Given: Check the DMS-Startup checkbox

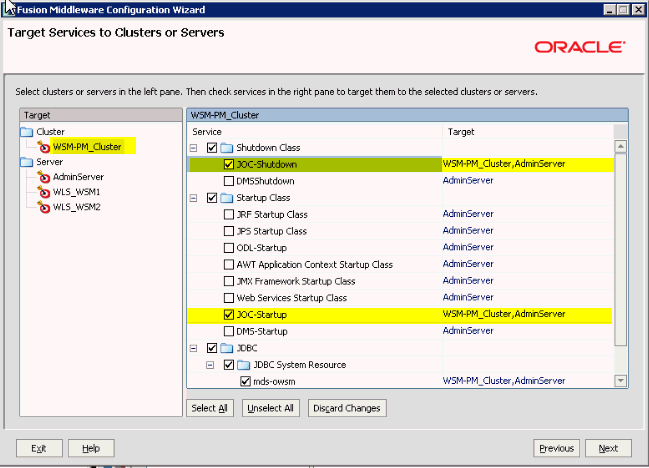Looking at the screenshot, I should pos(228,331).
